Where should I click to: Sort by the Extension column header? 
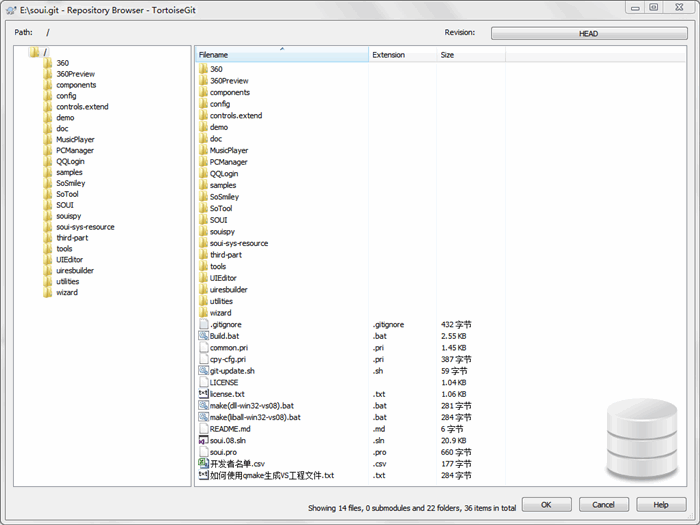click(x=402, y=54)
